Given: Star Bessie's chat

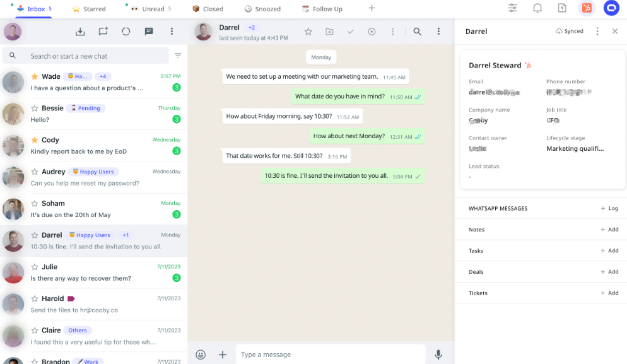Looking at the screenshot, I should click(35, 108).
